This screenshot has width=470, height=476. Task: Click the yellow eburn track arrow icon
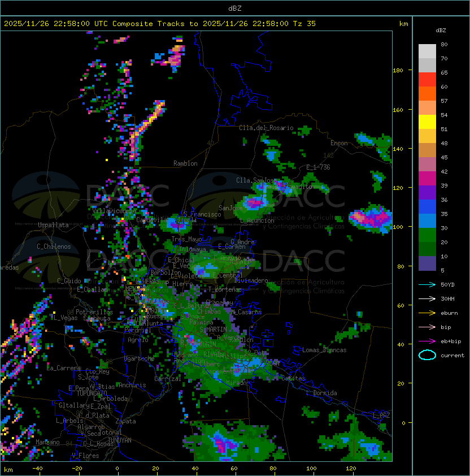tap(427, 313)
